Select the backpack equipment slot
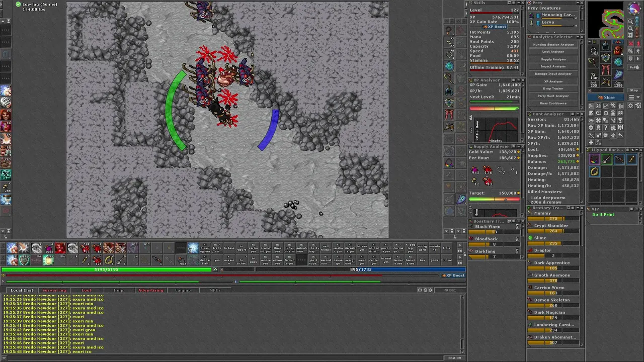This screenshot has width=644, height=362. 618,50
